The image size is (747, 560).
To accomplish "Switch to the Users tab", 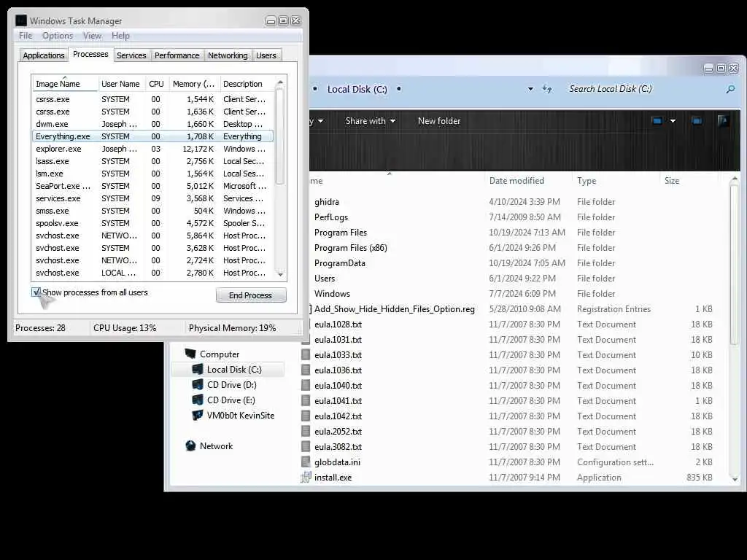I will pos(266,55).
